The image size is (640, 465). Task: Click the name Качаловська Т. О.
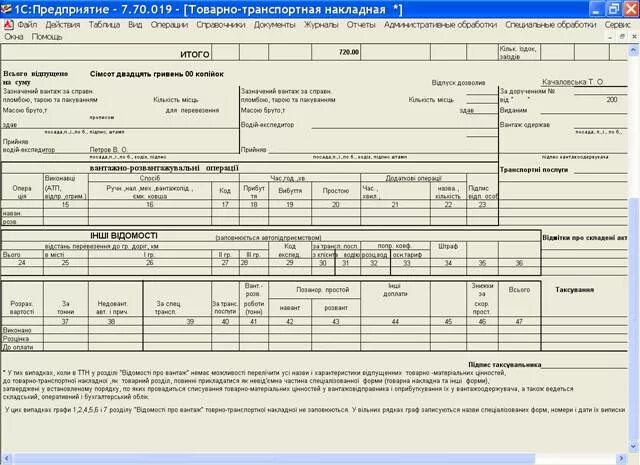[x=573, y=82]
